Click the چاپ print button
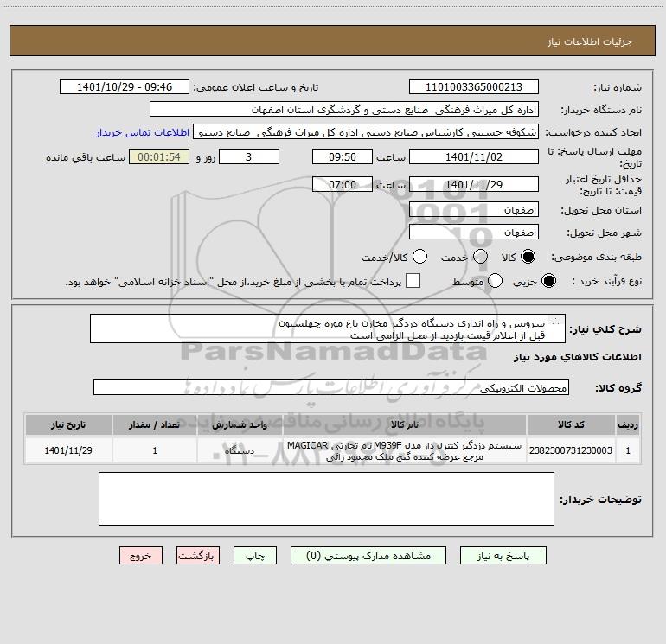666x644 pixels. pyautogui.click(x=255, y=556)
